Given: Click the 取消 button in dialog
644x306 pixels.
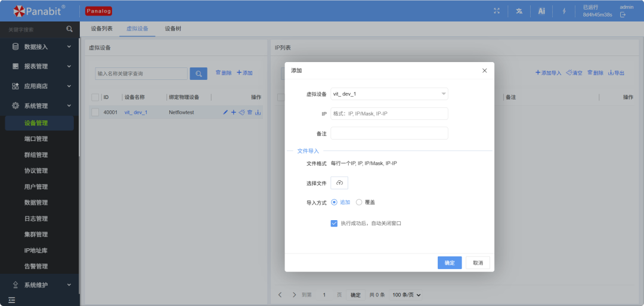Looking at the screenshot, I should coord(478,263).
